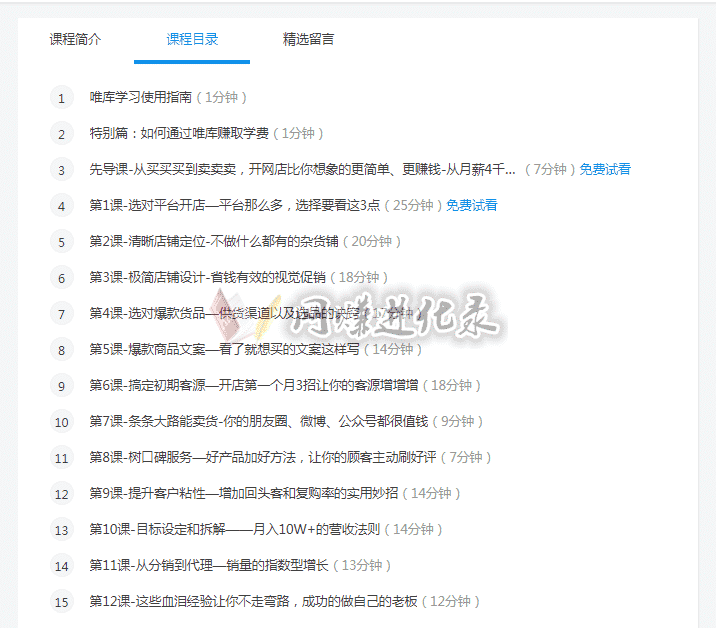
Task: Open 第7课-条条大路能卖货 lesson
Action: [x=259, y=421]
